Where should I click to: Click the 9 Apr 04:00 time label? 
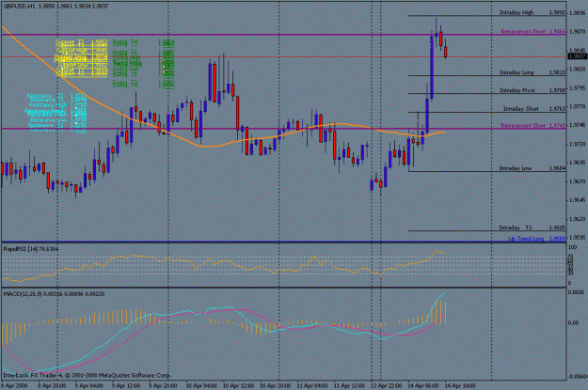pos(88,385)
